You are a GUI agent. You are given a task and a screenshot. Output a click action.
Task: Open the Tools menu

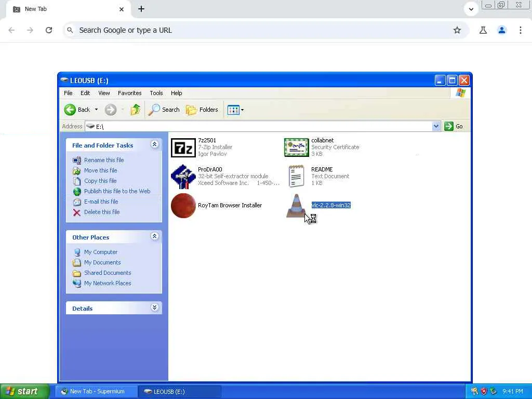click(x=156, y=93)
